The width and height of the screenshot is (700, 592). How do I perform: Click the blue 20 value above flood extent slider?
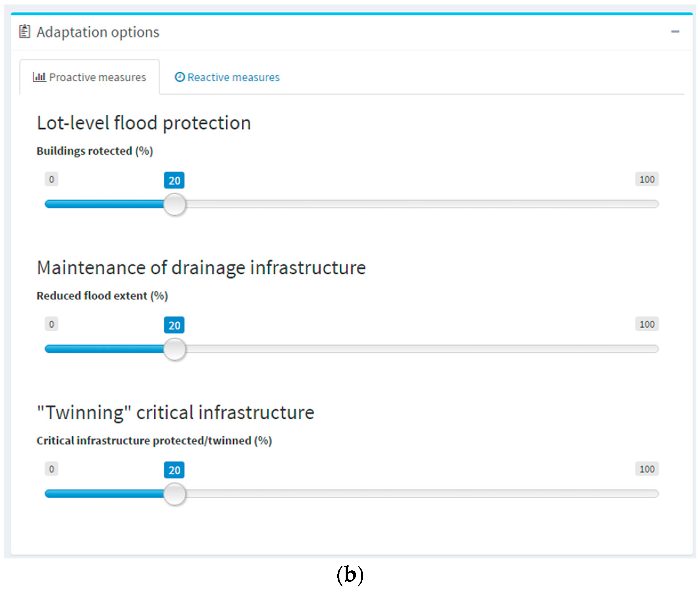(x=174, y=325)
